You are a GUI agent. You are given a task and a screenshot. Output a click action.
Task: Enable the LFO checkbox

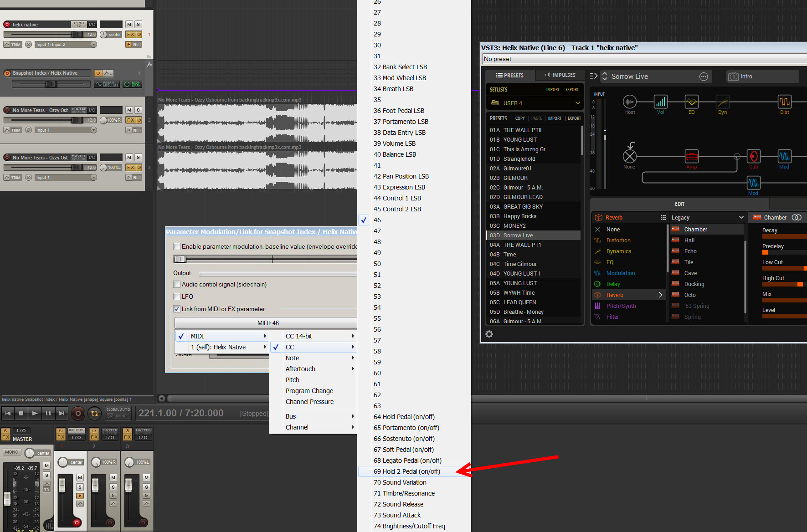click(x=177, y=297)
